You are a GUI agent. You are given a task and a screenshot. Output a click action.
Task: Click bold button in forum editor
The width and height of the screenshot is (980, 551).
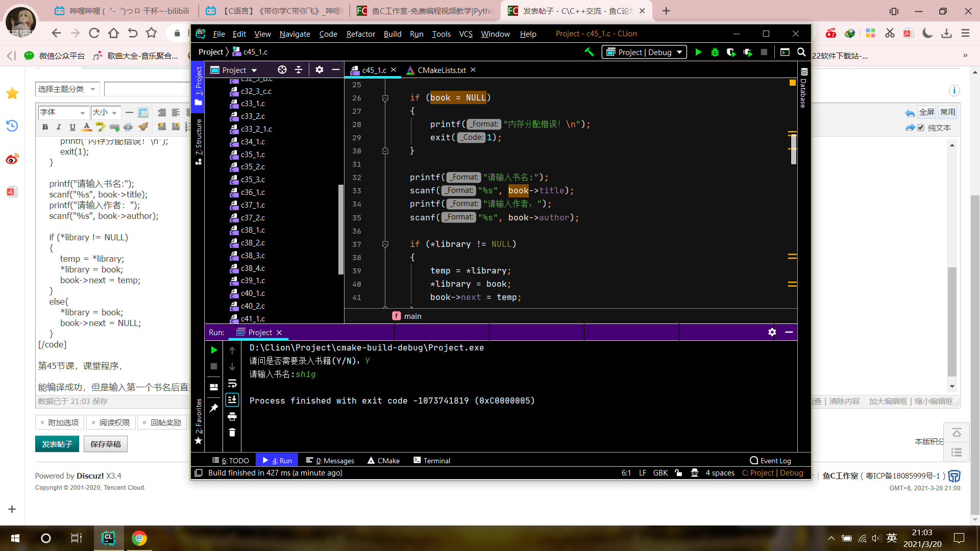[45, 127]
